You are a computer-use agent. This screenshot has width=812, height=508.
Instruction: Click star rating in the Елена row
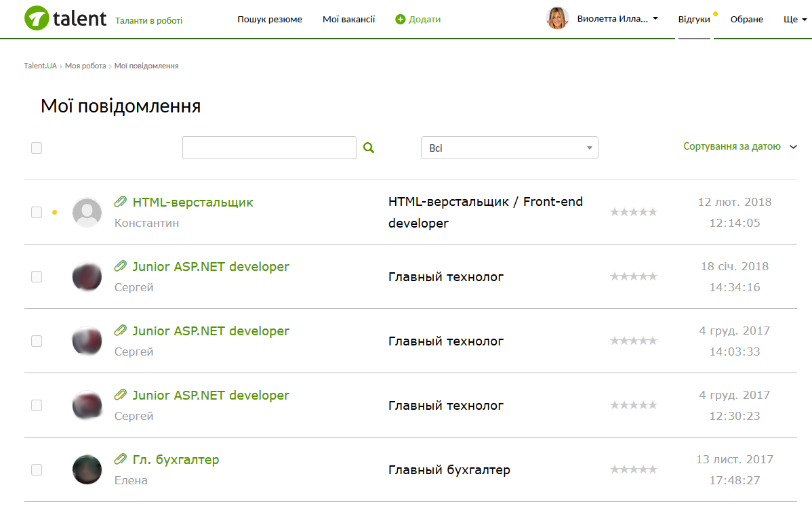point(633,469)
